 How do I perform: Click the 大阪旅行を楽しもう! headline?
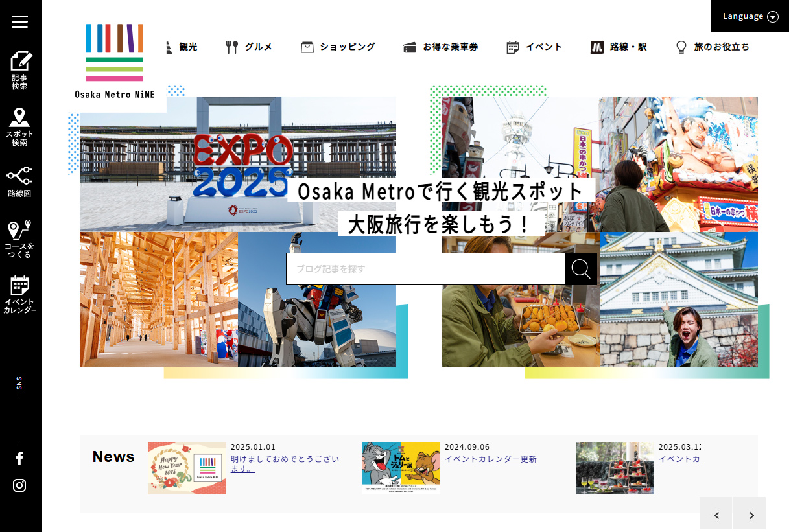441,224
